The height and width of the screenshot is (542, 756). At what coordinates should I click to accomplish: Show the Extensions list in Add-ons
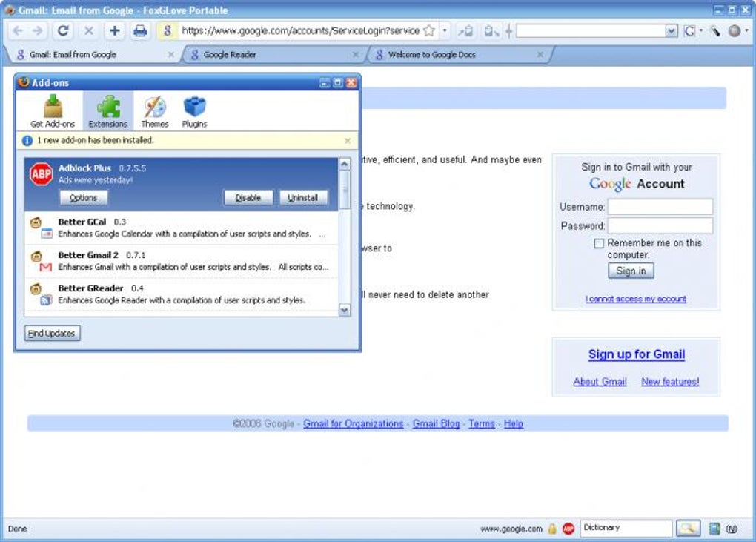click(108, 111)
